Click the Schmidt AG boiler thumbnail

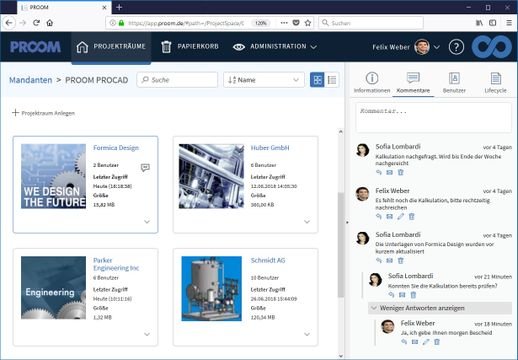pyautogui.click(x=211, y=289)
